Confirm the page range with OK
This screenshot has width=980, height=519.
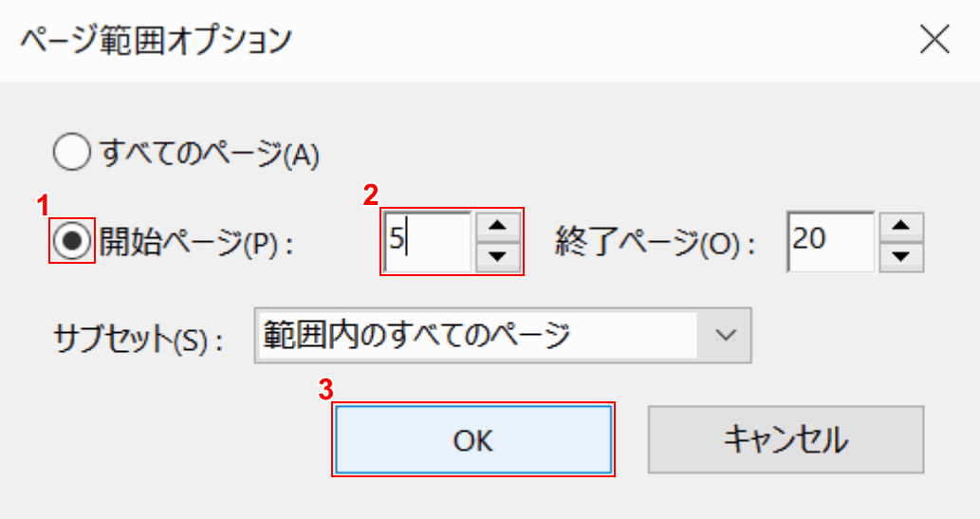pos(473,439)
